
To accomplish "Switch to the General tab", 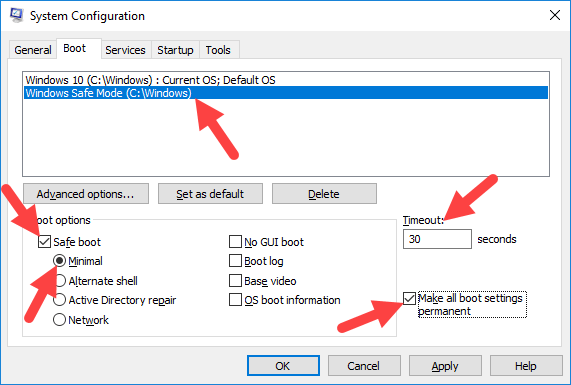I will tap(32, 50).
